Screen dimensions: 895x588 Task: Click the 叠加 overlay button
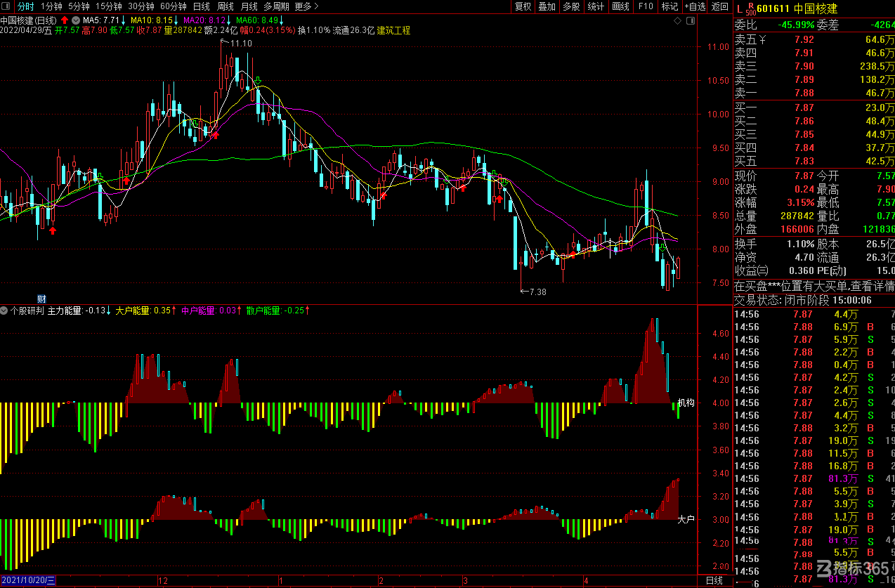(547, 6)
